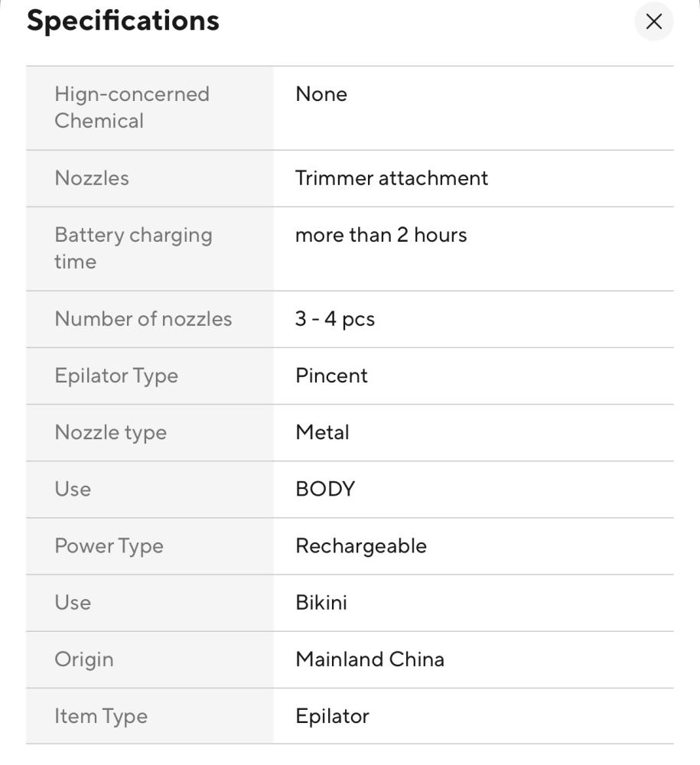Select the 3 - 4 pcs value
700x765 pixels.
pos(335,319)
